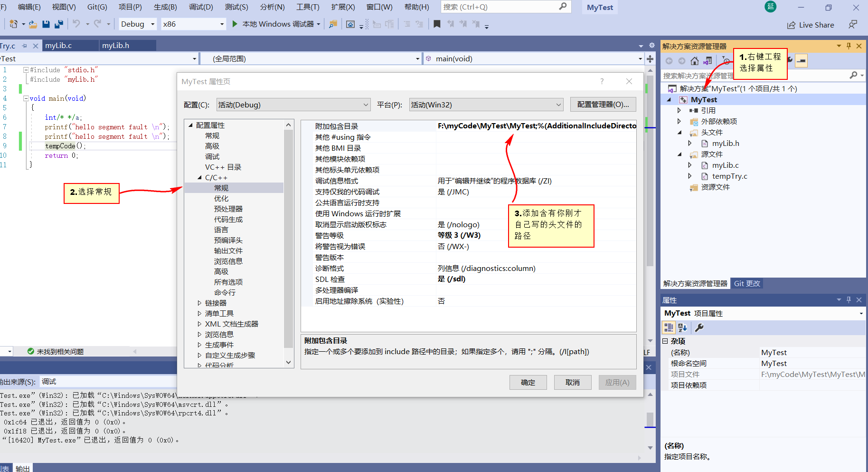The image size is (868, 472).
Task: Open the 工具(T) menu
Action: [x=308, y=7]
